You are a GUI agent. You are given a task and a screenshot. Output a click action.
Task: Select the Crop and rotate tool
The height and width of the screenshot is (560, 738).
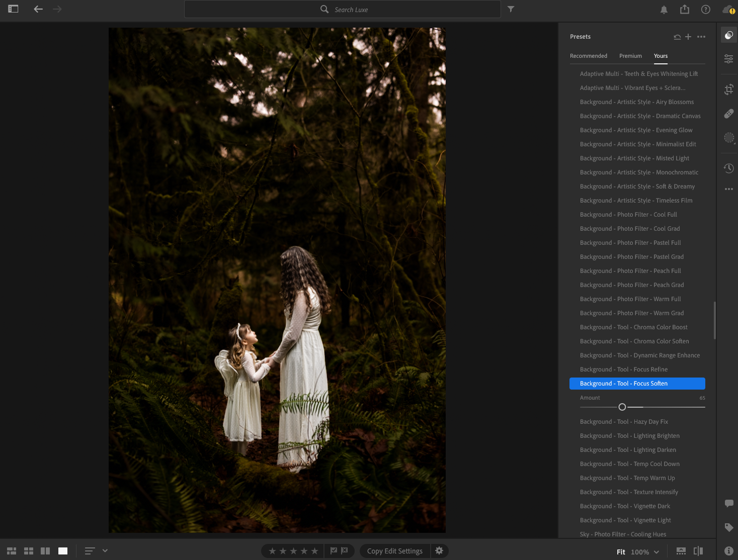pyautogui.click(x=728, y=90)
